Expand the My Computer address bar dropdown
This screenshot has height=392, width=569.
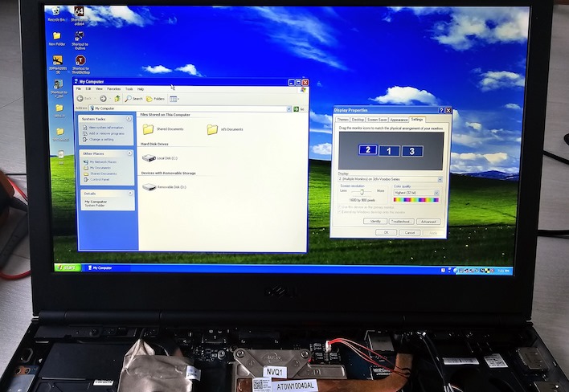coord(289,108)
